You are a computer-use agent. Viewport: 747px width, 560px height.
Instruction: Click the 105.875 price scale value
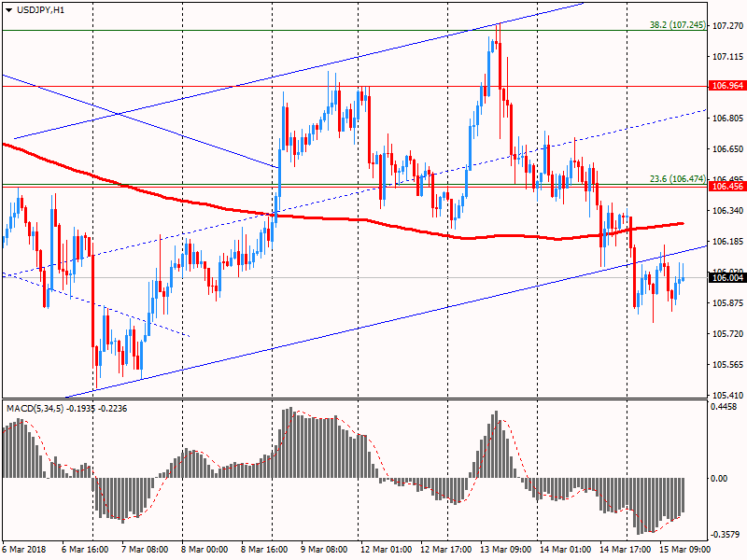[727, 302]
